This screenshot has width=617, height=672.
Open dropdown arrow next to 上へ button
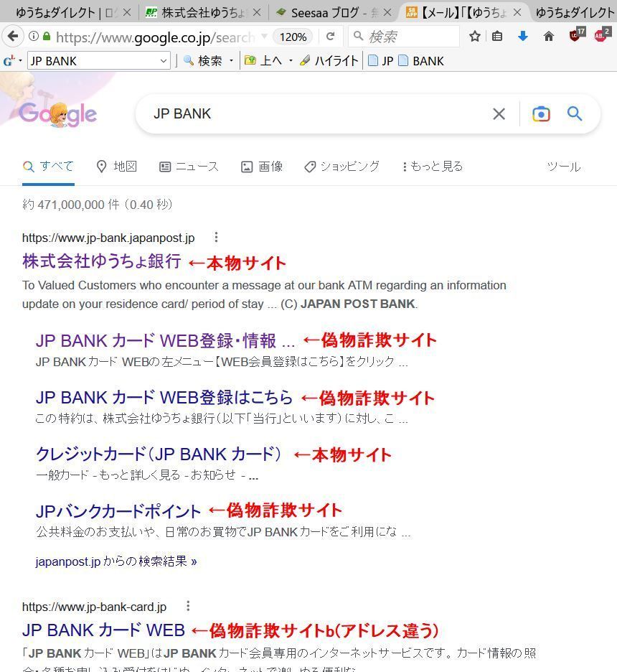tap(291, 61)
